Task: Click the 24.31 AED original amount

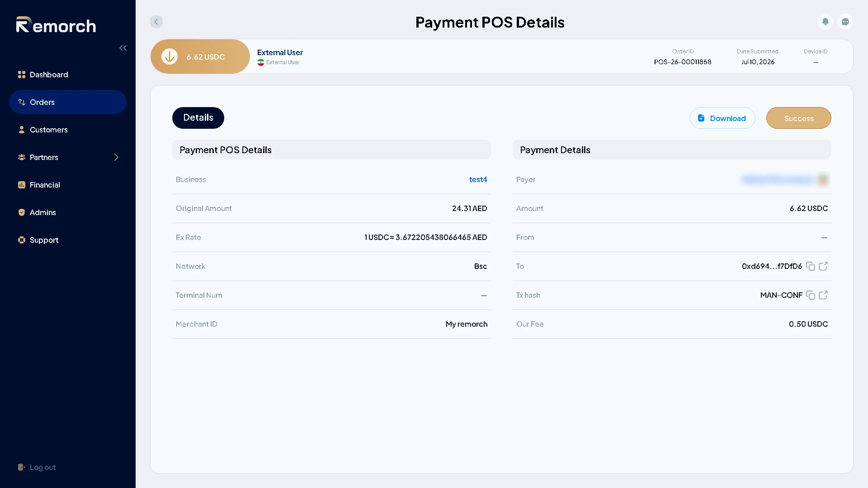Action: coord(469,208)
